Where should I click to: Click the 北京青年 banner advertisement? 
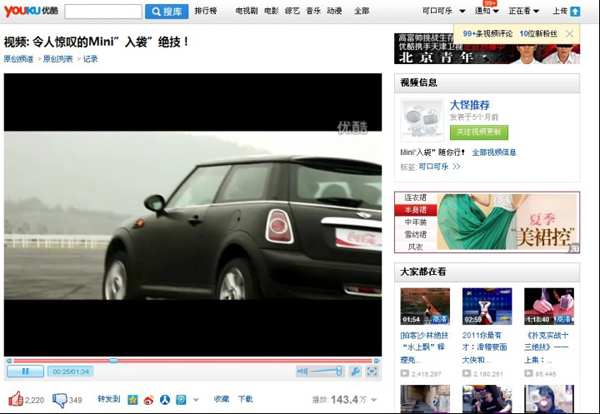click(487, 49)
